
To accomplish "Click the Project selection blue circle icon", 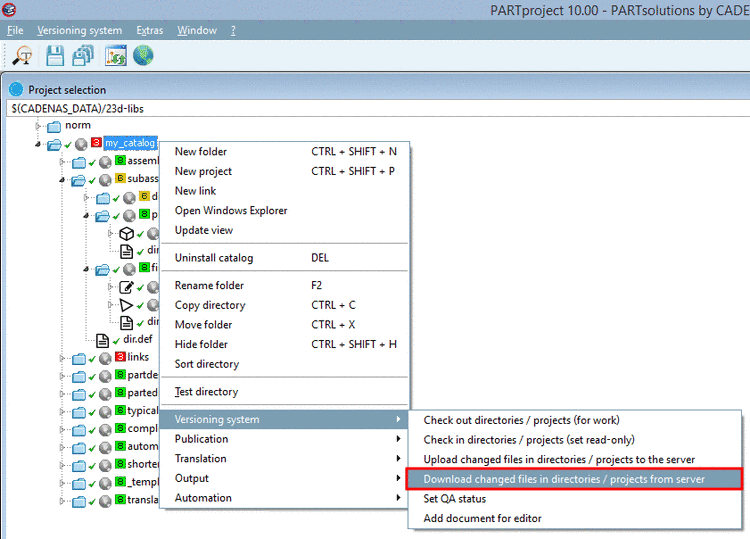I will pyautogui.click(x=16, y=89).
